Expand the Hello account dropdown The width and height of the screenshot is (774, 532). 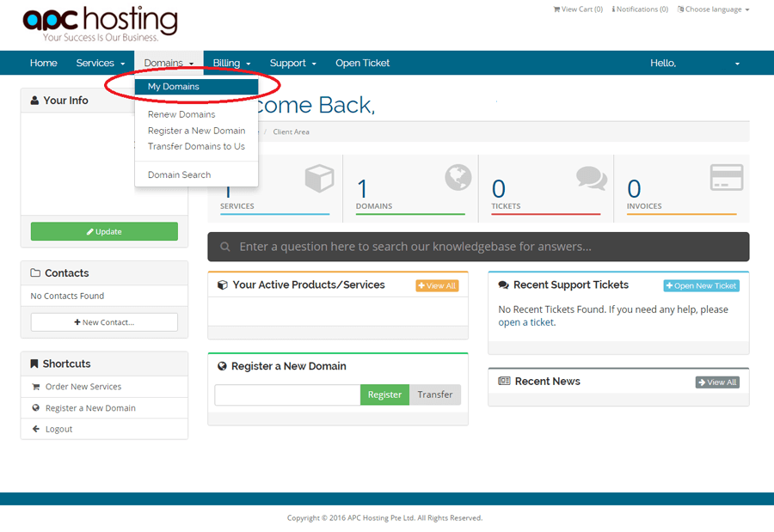695,63
